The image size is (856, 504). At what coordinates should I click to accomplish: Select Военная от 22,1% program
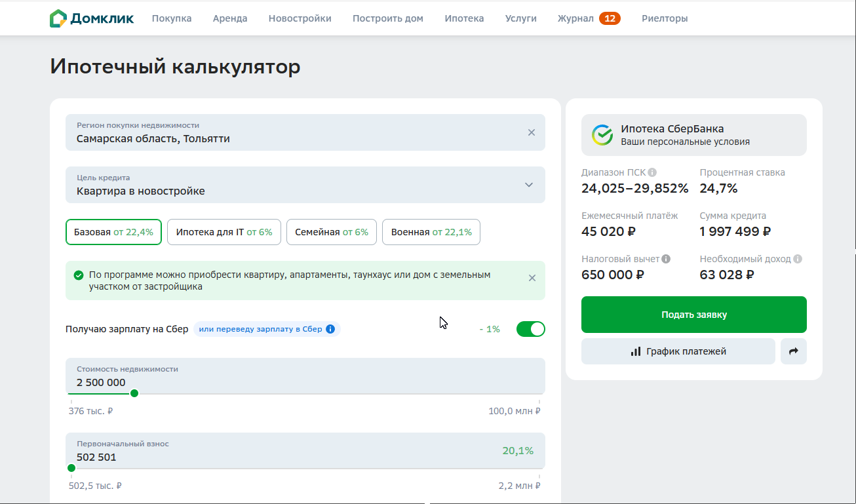pos(431,232)
